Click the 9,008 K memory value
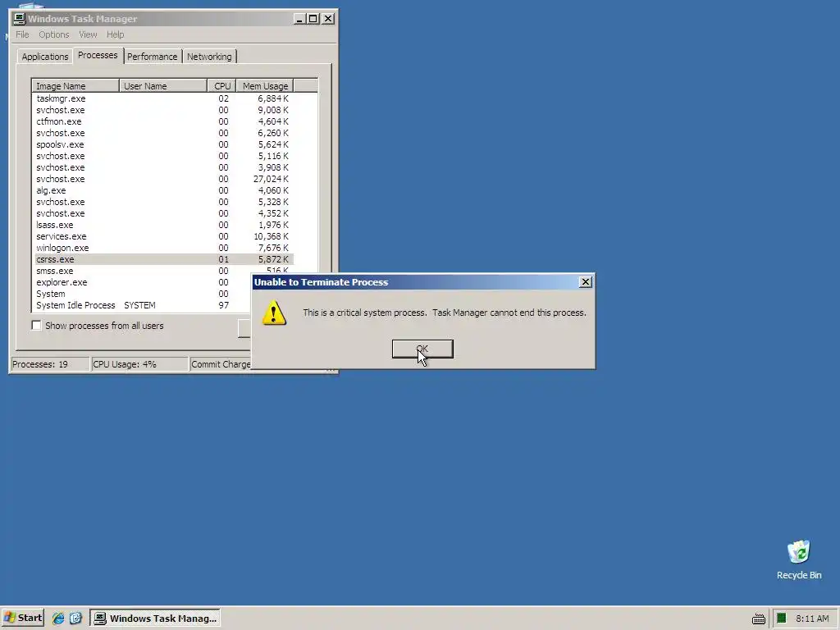Screen dimensions: 840x630 (x=272, y=110)
